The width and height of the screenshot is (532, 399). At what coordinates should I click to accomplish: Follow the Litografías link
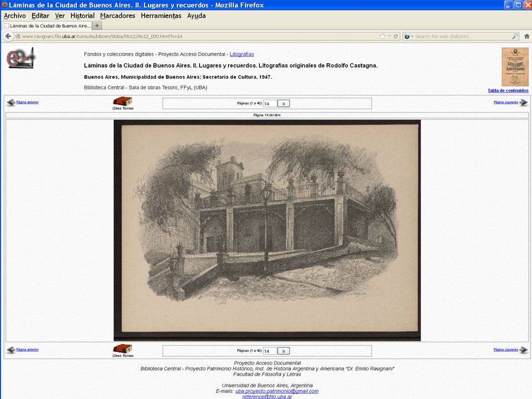coord(242,54)
